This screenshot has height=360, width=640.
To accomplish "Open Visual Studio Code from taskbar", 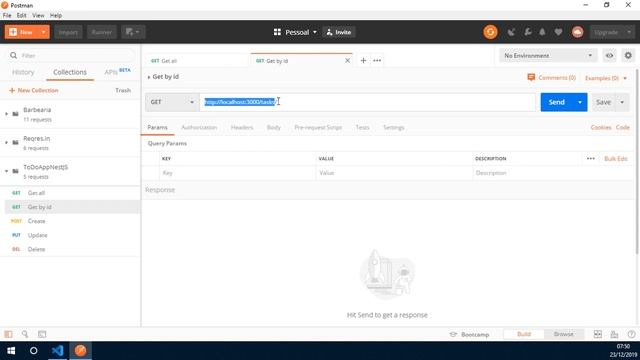I will tap(58, 351).
